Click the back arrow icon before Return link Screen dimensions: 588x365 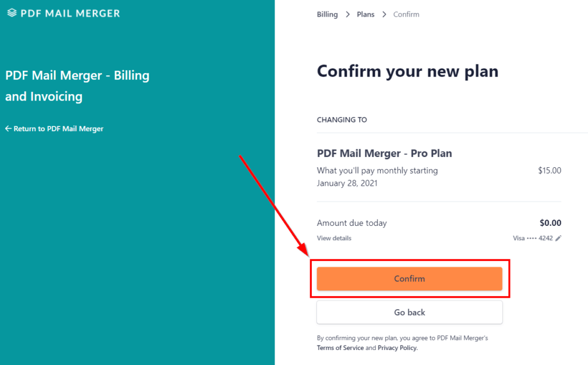click(7, 128)
